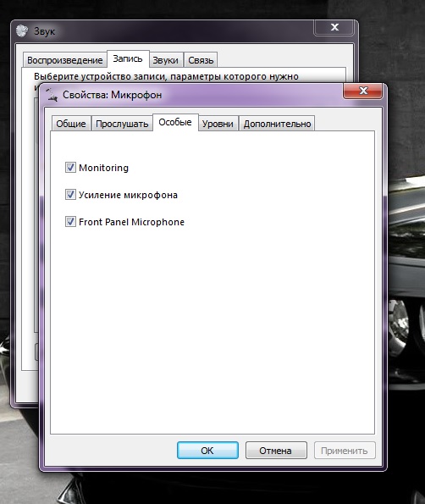Click the Усиление микрофона label
This screenshot has height=504, width=425.
point(128,195)
